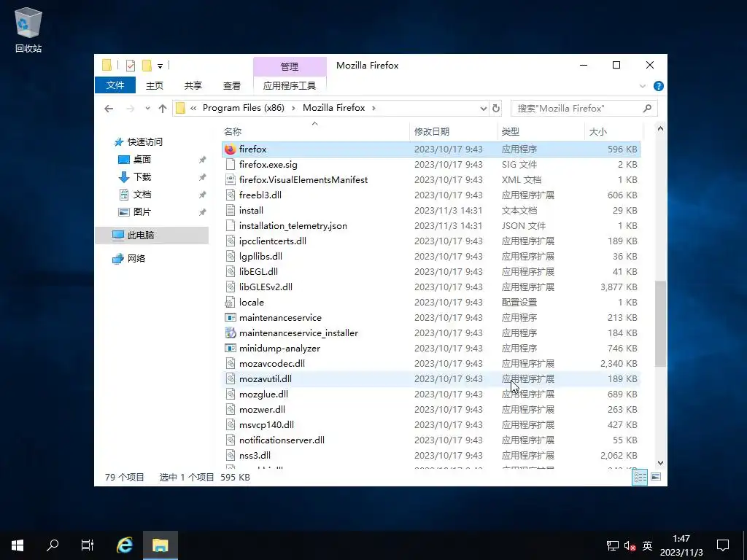The image size is (747, 560).
Task: Click the 英 input method indicator
Action: pyautogui.click(x=647, y=545)
